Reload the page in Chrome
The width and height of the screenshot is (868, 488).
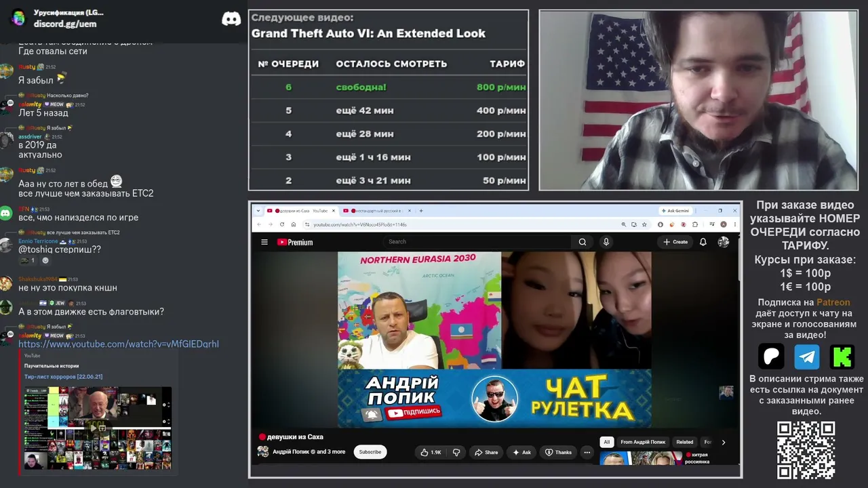[x=282, y=224]
